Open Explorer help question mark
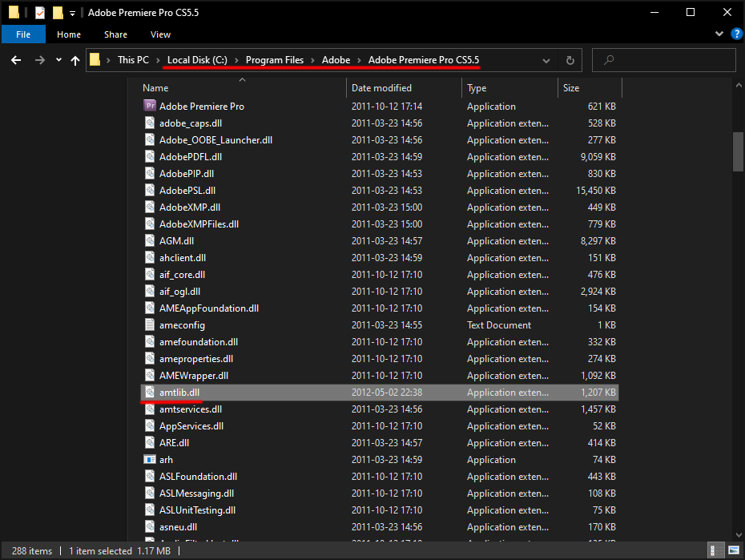 click(736, 34)
